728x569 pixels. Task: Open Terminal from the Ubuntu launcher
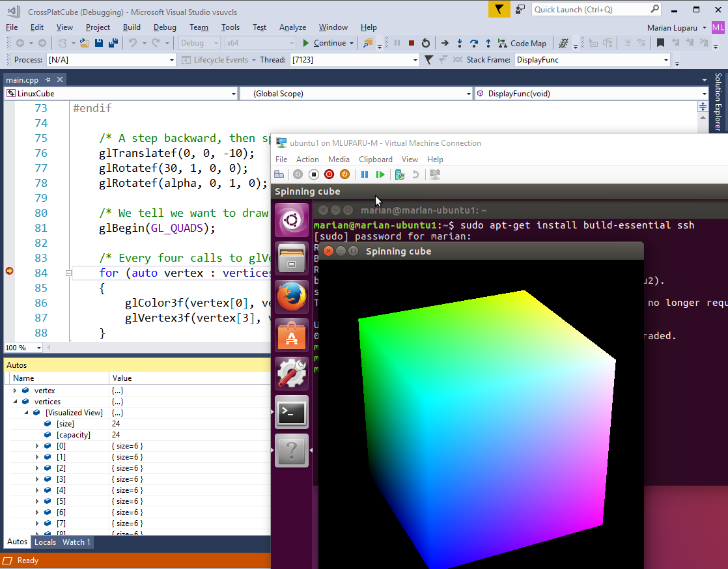[292, 411]
